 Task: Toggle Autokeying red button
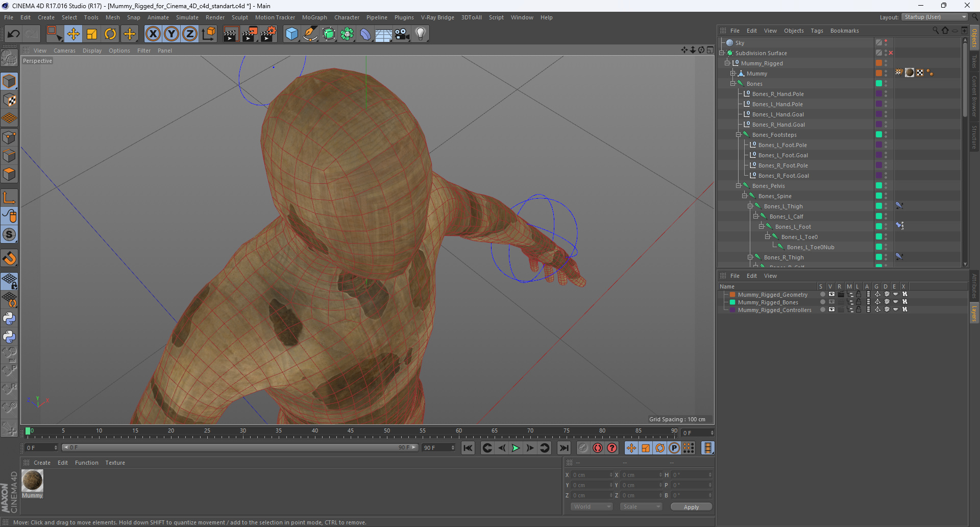[598, 448]
